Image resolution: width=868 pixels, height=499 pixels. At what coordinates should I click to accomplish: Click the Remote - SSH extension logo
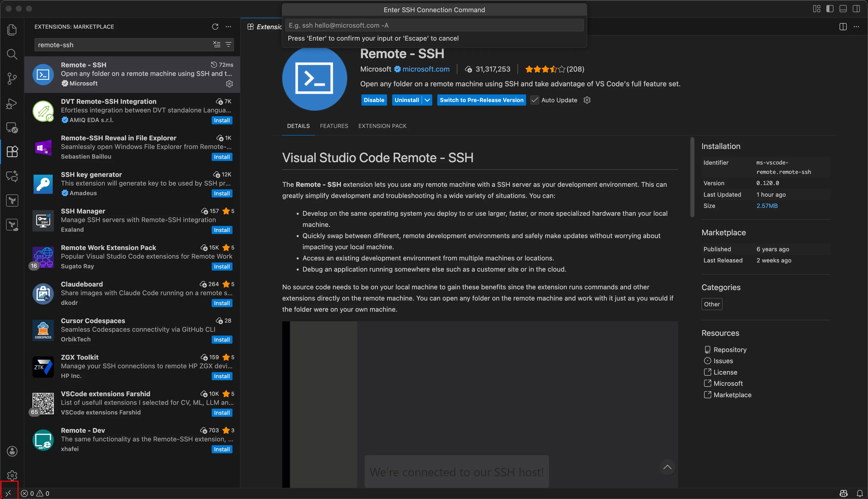tap(314, 78)
